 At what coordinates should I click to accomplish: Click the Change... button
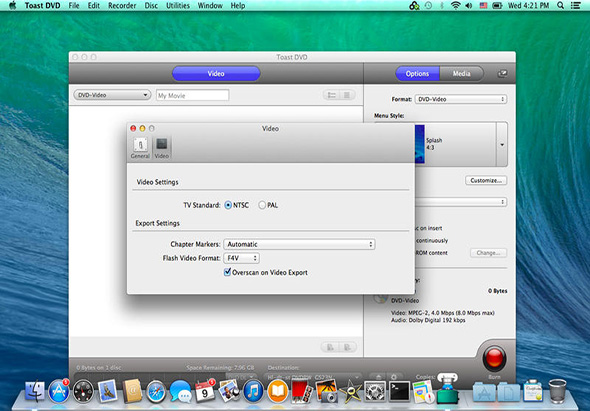(x=488, y=253)
